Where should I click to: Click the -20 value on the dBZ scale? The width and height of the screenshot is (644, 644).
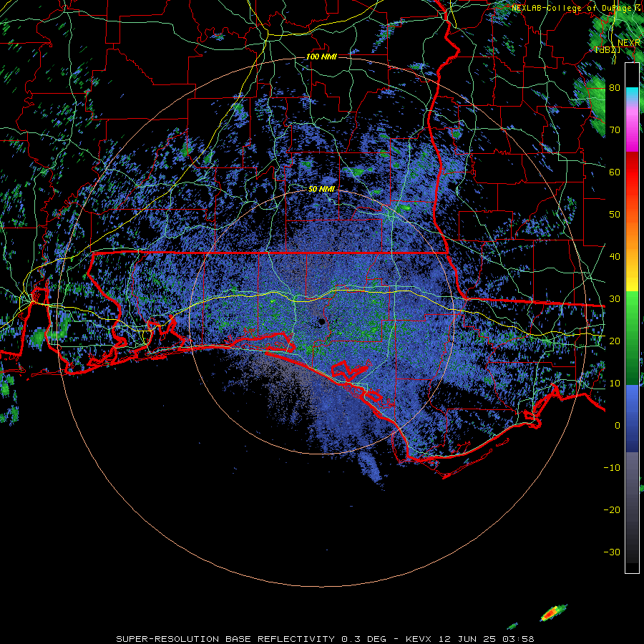(612, 510)
